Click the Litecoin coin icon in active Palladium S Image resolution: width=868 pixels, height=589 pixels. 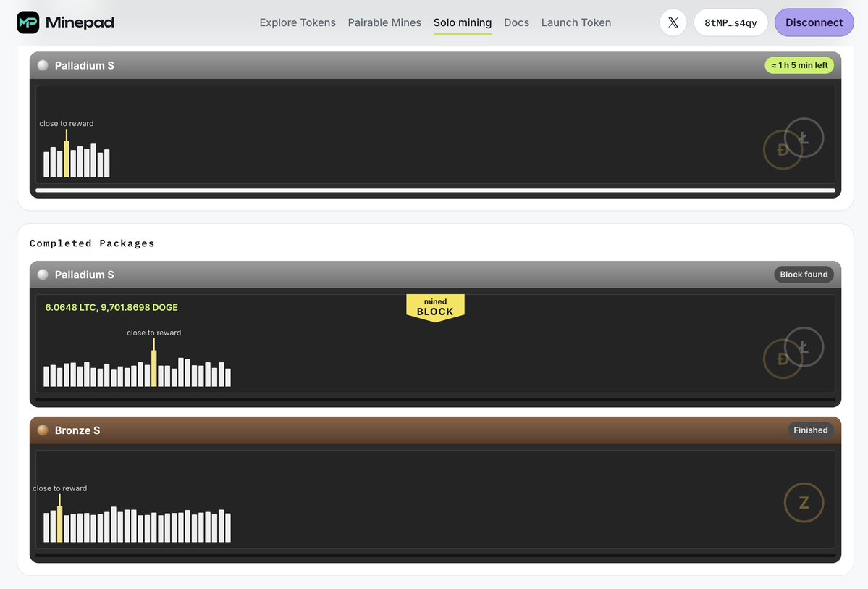804,138
